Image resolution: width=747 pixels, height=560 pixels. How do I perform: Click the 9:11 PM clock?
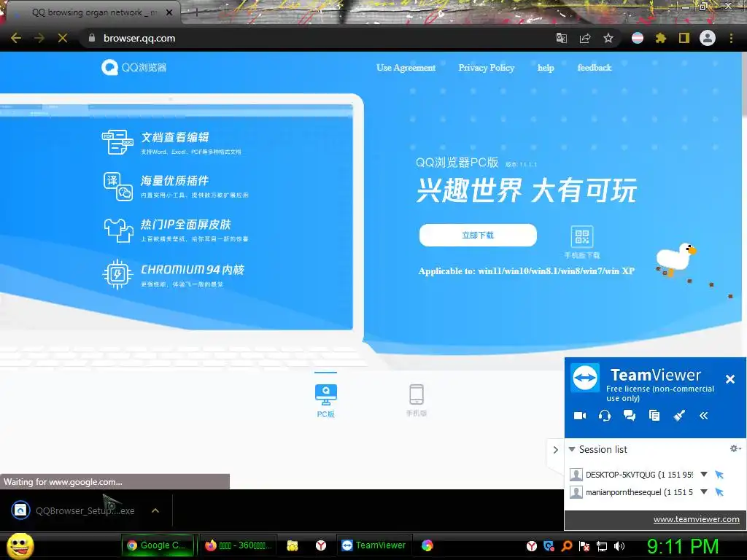(682, 546)
